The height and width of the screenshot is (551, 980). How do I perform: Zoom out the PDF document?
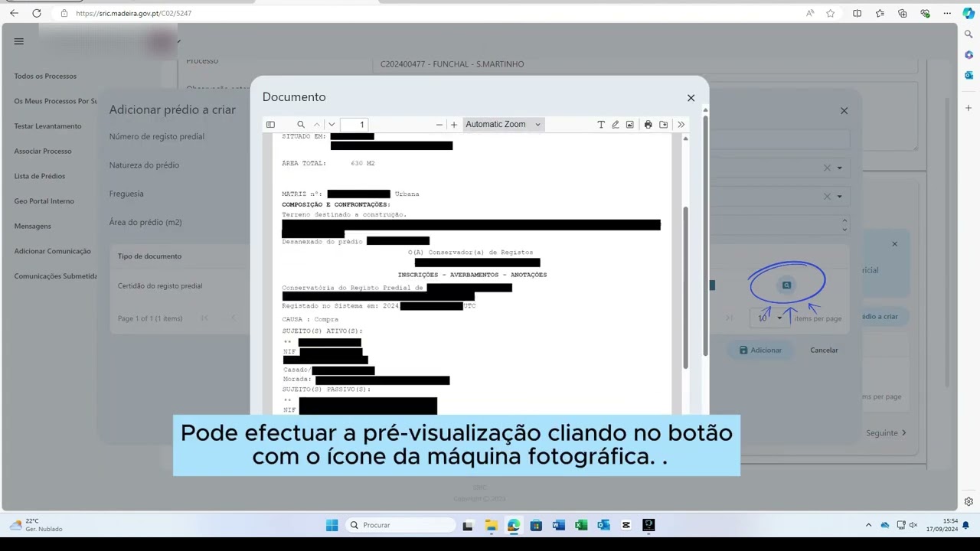click(439, 125)
